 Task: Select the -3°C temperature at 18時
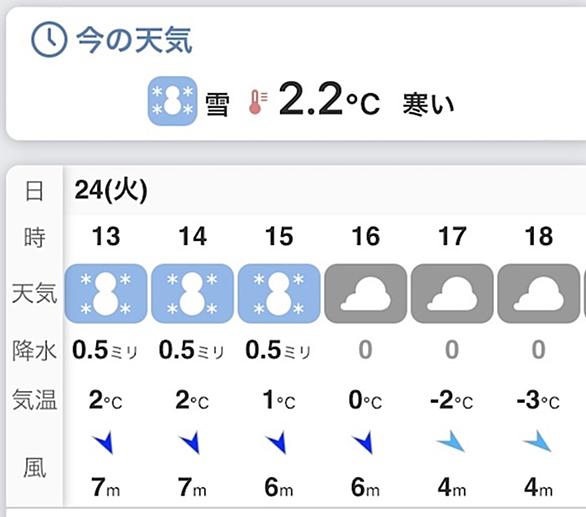pyautogui.click(x=538, y=400)
